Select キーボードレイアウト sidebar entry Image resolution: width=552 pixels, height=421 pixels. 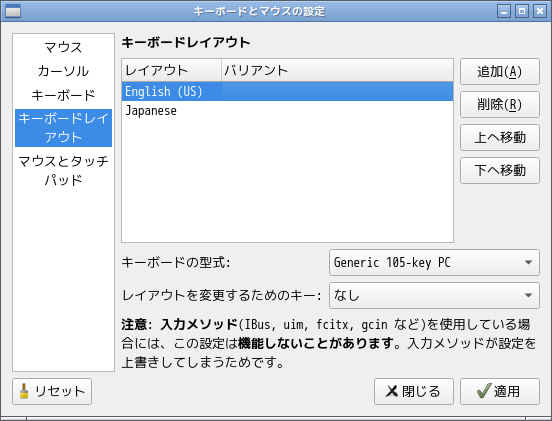63,128
